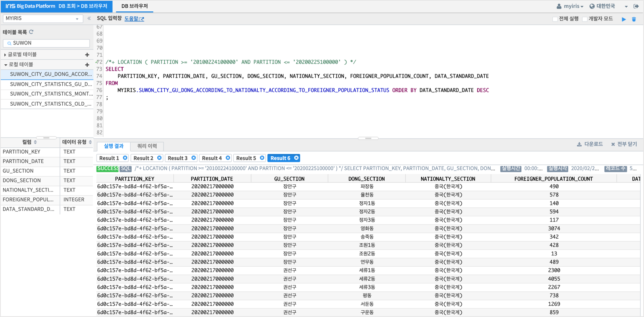This screenshot has width=644, height=317.
Task: Click the 다운로드 download button
Action: coord(590,144)
